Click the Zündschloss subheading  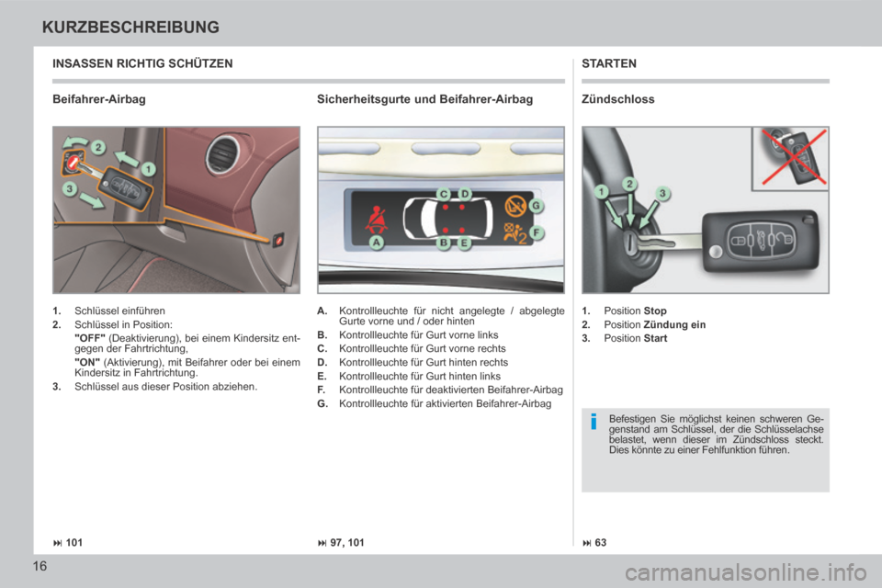point(618,99)
